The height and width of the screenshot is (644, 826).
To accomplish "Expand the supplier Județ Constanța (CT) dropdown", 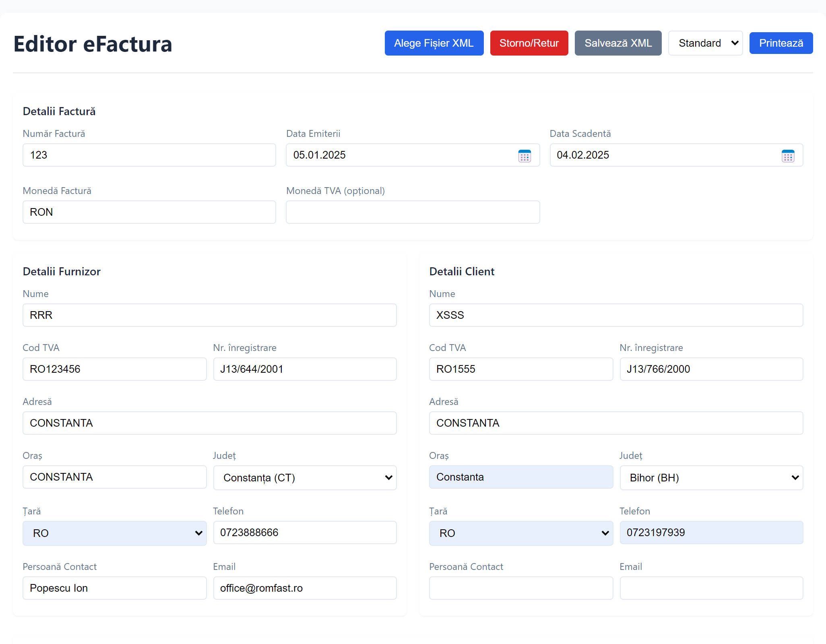I will [305, 478].
